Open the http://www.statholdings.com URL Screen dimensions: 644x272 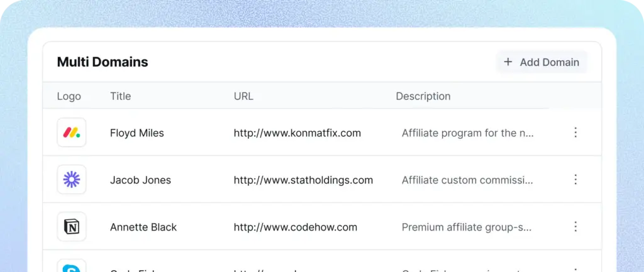[303, 180]
